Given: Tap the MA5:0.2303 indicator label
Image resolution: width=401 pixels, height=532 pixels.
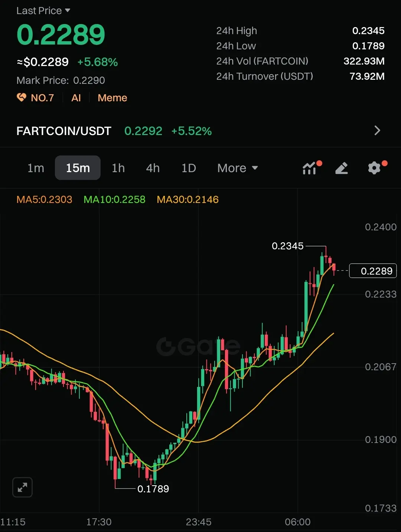Looking at the screenshot, I should click(44, 200).
